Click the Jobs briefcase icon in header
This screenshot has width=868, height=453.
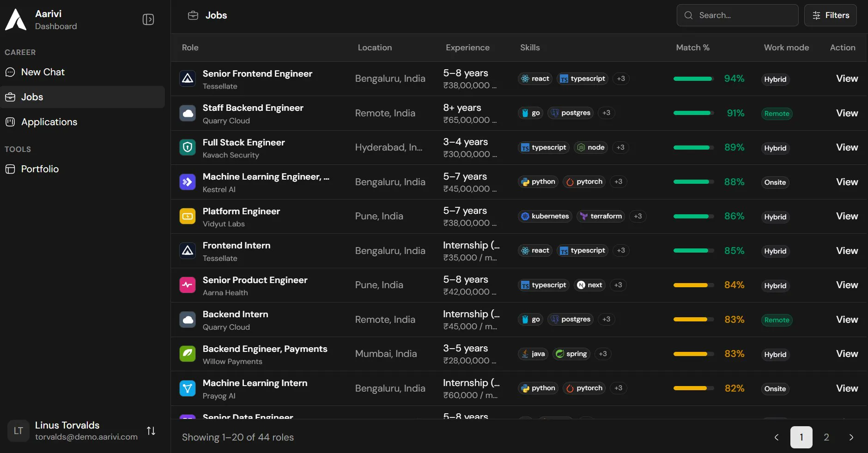click(x=193, y=15)
